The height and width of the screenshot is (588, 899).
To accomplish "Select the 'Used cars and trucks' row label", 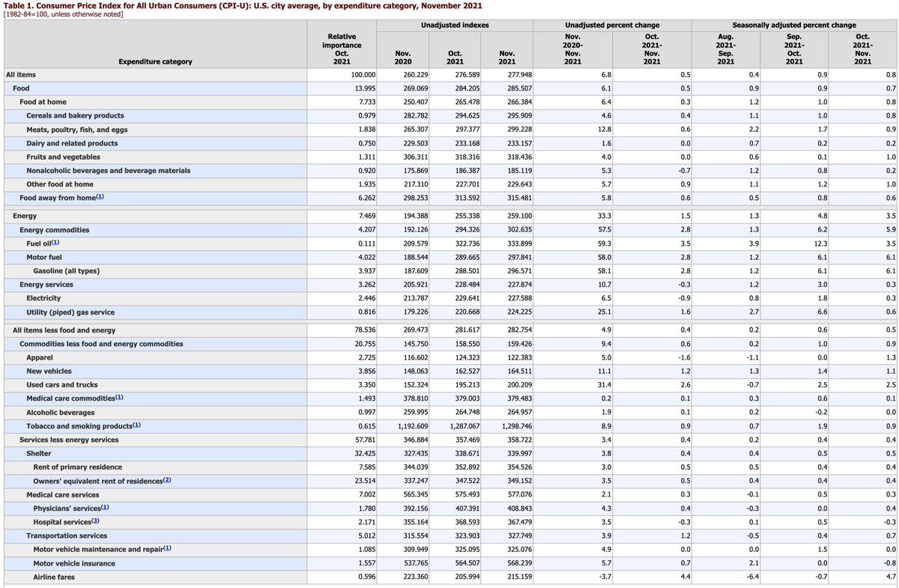I will pyautogui.click(x=61, y=385).
